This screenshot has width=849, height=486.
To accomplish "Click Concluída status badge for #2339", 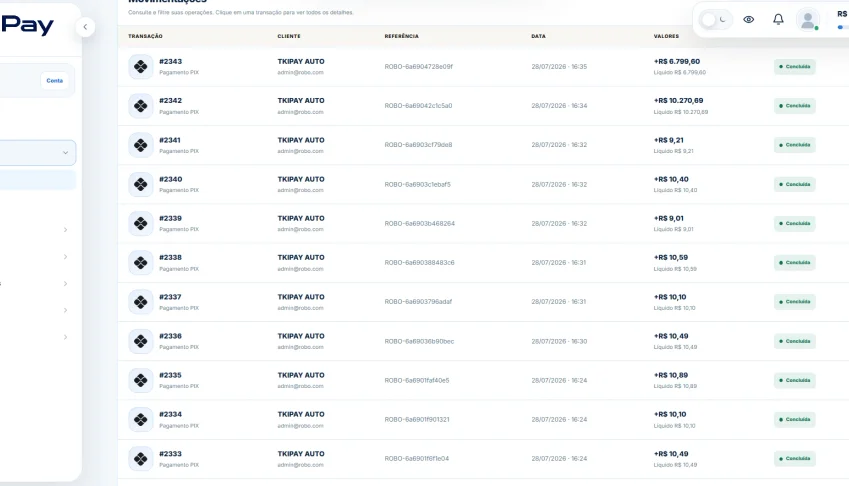I will pos(794,223).
